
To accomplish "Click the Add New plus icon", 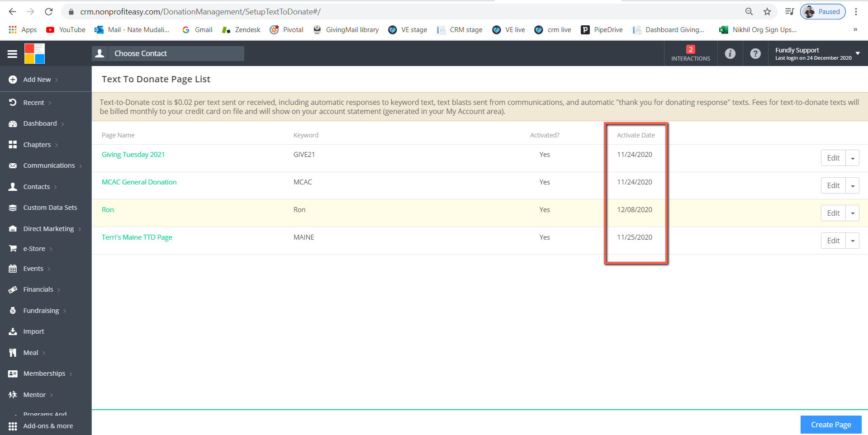I will point(13,80).
